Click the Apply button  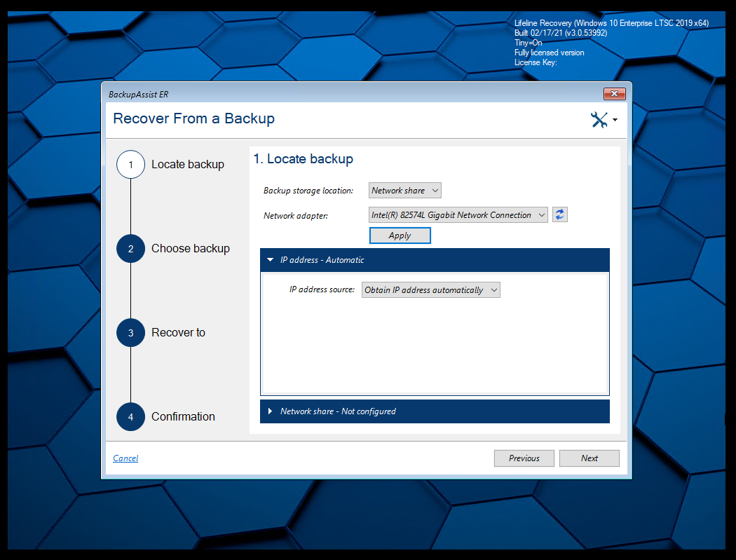[x=400, y=235]
